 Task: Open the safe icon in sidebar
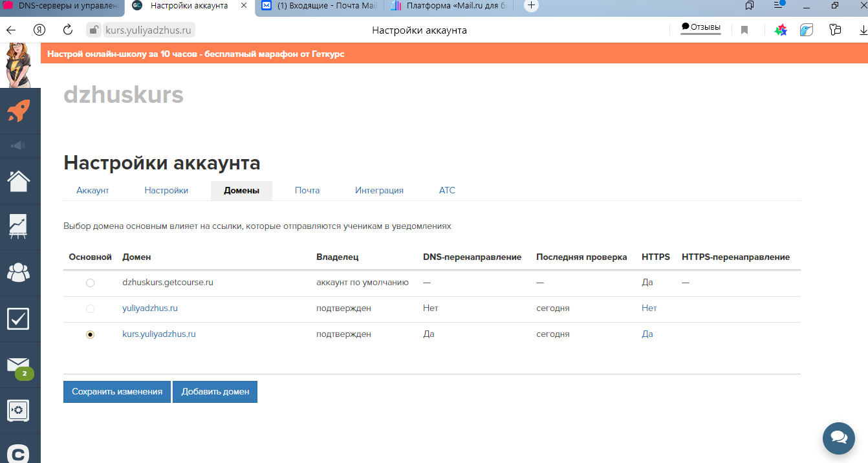coord(19,410)
